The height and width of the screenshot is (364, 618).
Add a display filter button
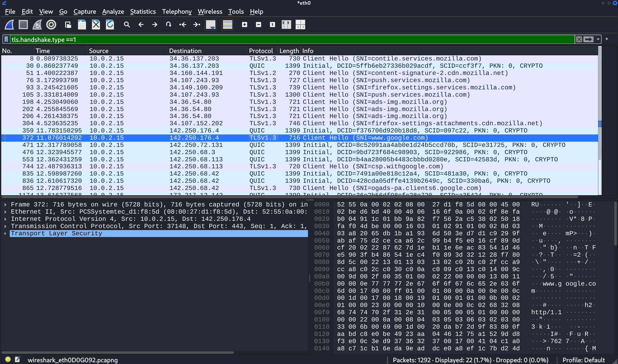tap(607, 39)
